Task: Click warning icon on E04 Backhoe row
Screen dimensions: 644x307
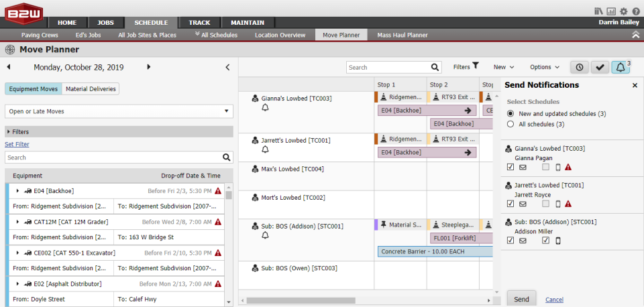Action: [x=218, y=191]
